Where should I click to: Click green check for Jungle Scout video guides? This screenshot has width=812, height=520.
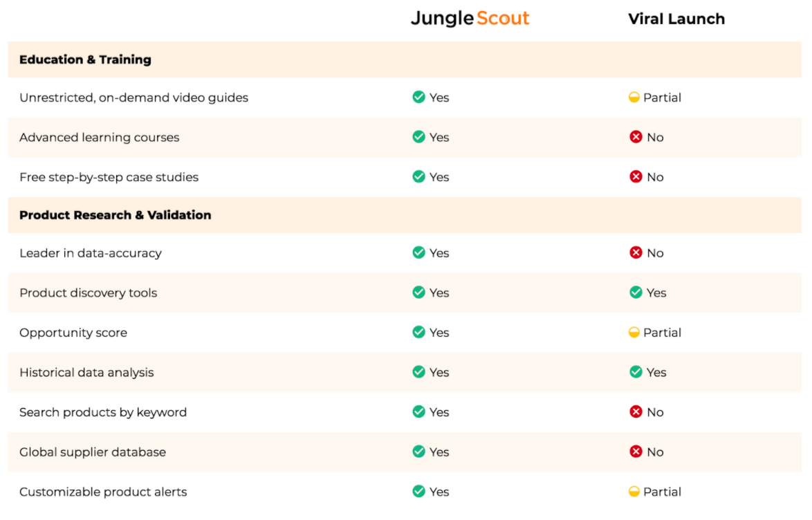pyautogui.click(x=418, y=97)
